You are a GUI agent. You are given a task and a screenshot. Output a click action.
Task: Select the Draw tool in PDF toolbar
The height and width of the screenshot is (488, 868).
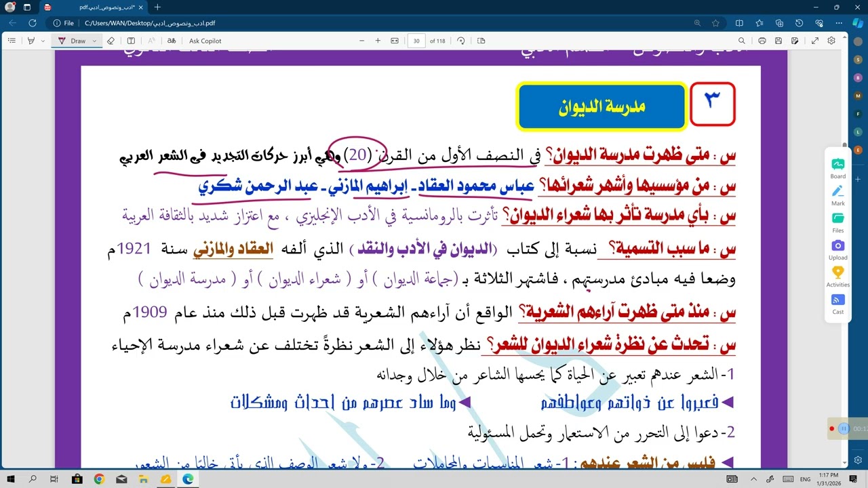click(x=73, y=41)
